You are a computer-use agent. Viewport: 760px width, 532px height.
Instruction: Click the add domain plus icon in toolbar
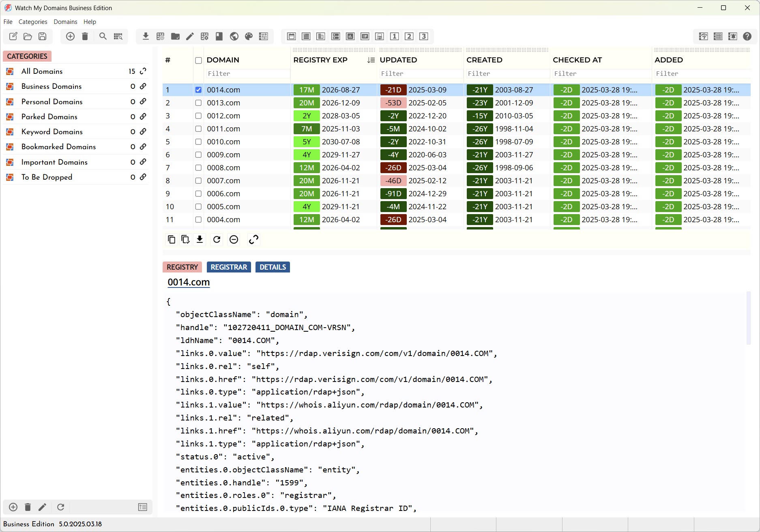pyautogui.click(x=70, y=36)
